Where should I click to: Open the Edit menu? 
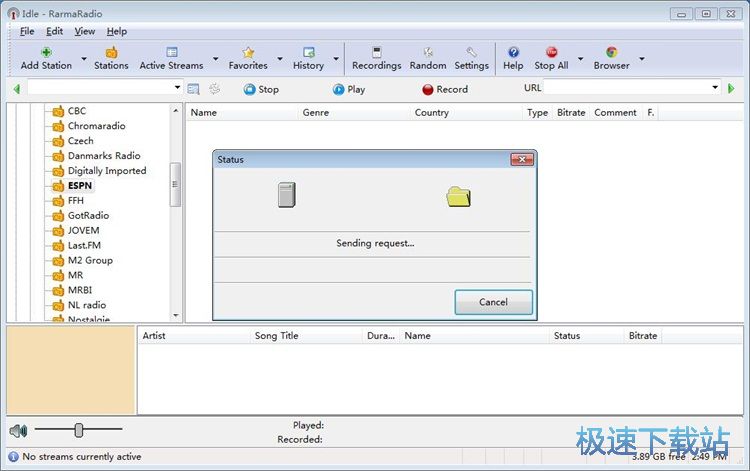55,32
